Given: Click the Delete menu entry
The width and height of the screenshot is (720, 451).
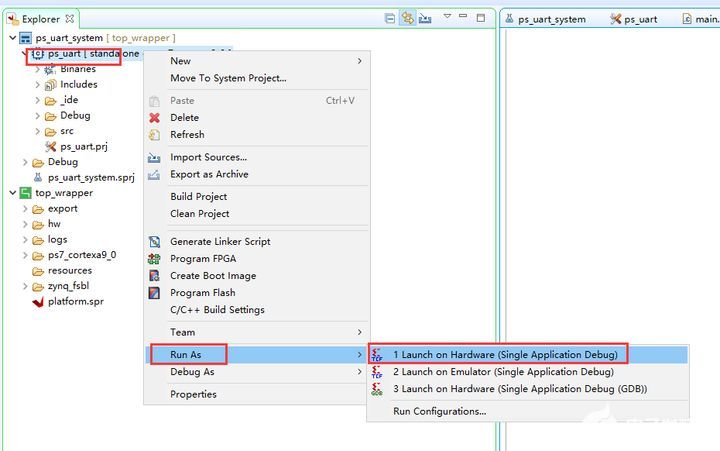Looking at the screenshot, I should (257, 118).
